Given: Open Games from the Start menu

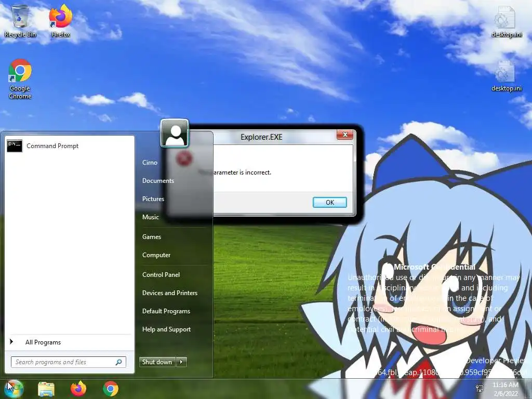Looking at the screenshot, I should (x=151, y=237).
